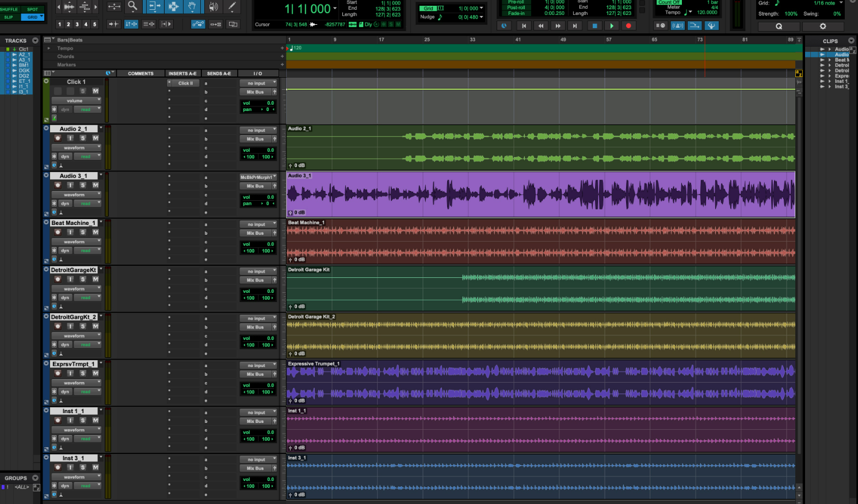Open Audio 3_1 input path McBkPrMcrph1 selector

point(258,177)
